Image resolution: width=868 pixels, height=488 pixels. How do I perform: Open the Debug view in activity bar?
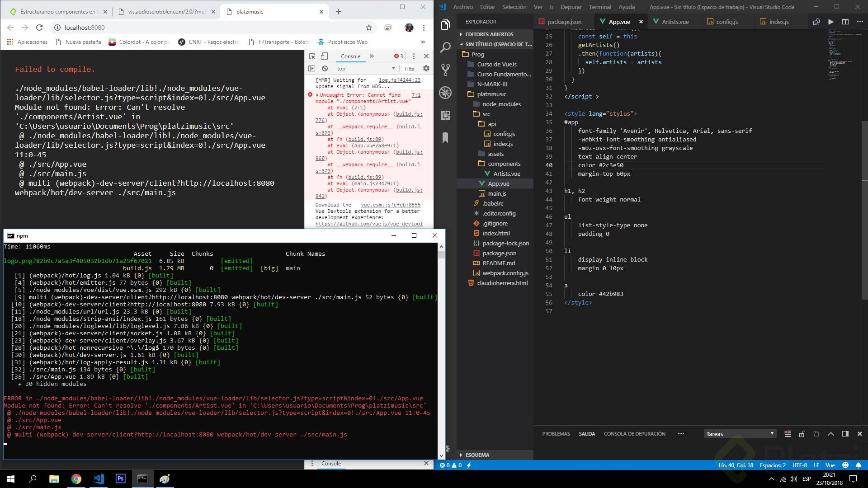coord(445,93)
